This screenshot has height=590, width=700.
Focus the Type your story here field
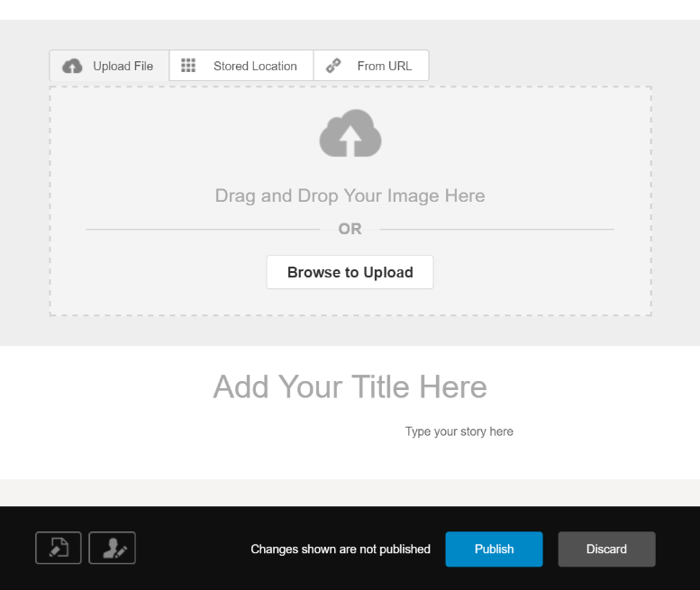tap(459, 431)
